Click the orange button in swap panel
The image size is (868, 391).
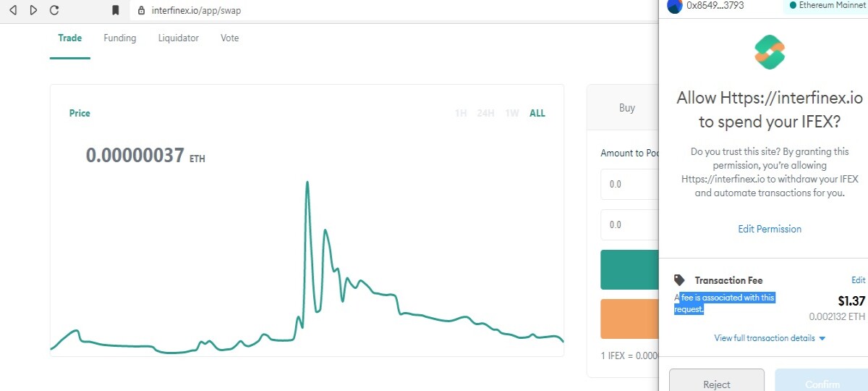tap(629, 319)
